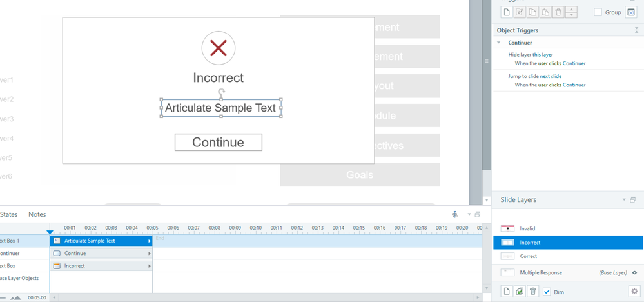This screenshot has width=644, height=302.
Task: Toggle Base Layer eye visibility
Action: point(634,273)
